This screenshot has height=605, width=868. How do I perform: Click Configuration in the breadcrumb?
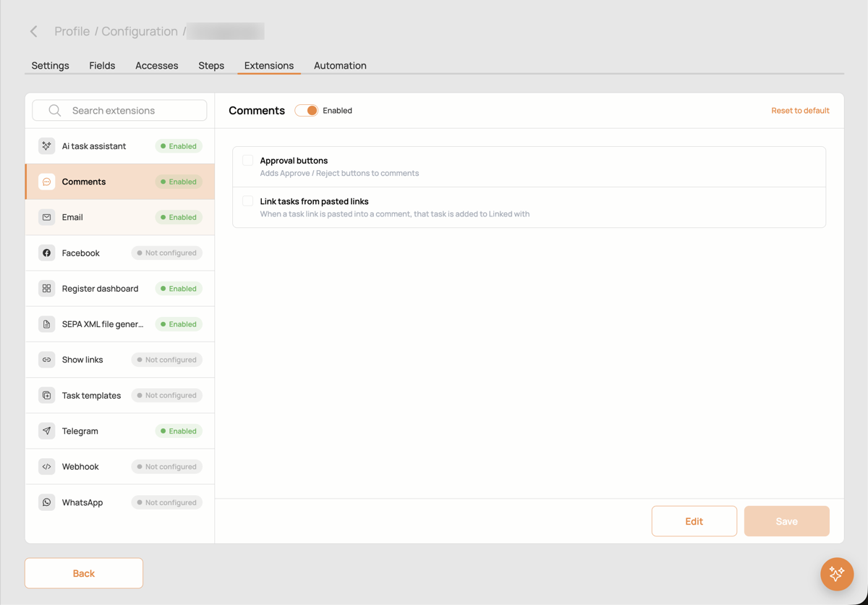140,31
